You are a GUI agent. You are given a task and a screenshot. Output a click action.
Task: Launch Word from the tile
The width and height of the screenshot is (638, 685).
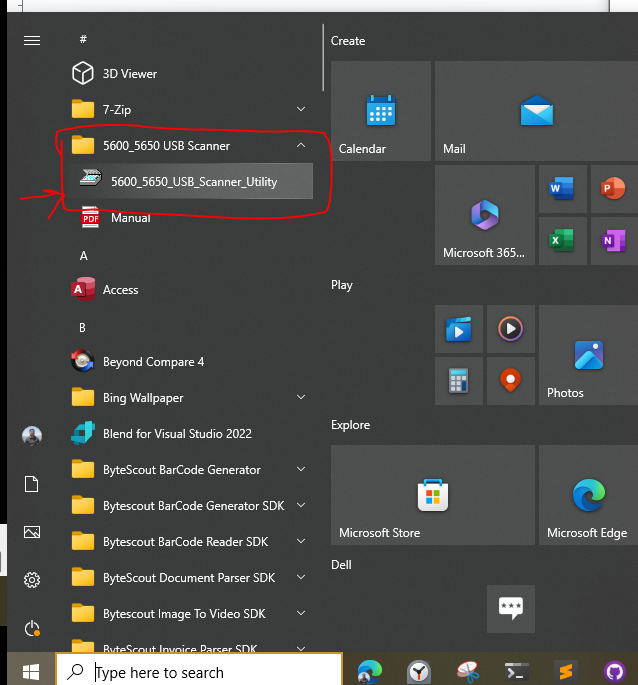(562, 189)
